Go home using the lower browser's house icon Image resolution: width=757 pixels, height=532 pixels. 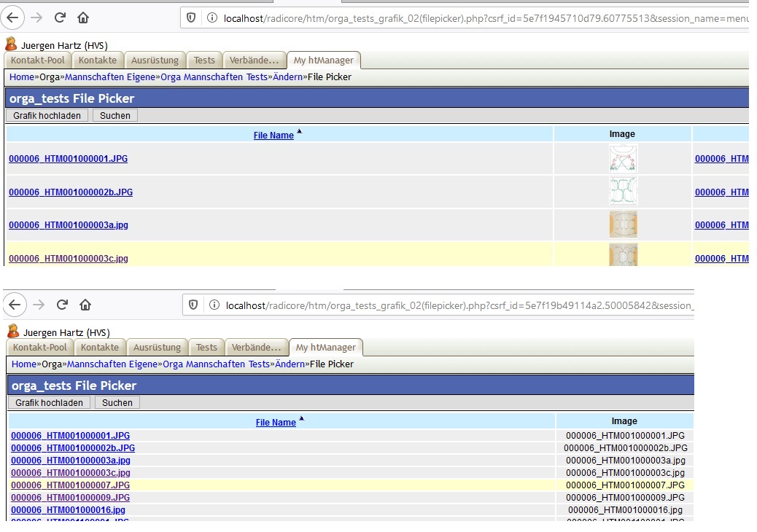point(85,305)
